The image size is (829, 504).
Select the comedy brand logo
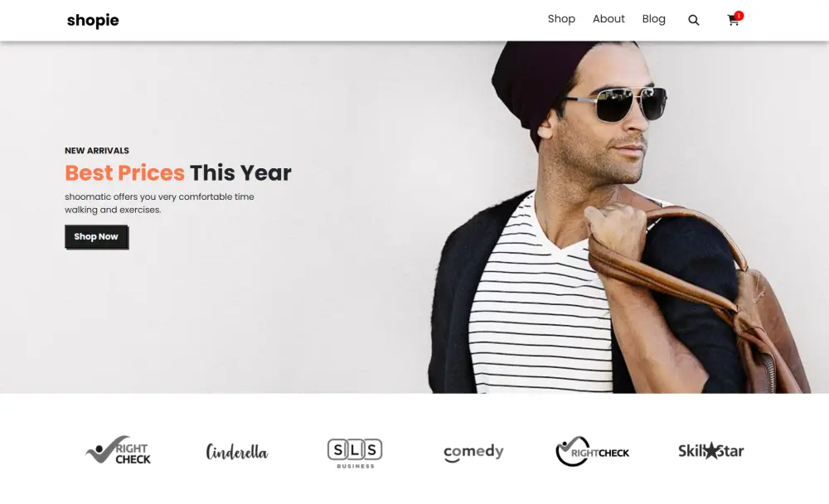pos(473,452)
